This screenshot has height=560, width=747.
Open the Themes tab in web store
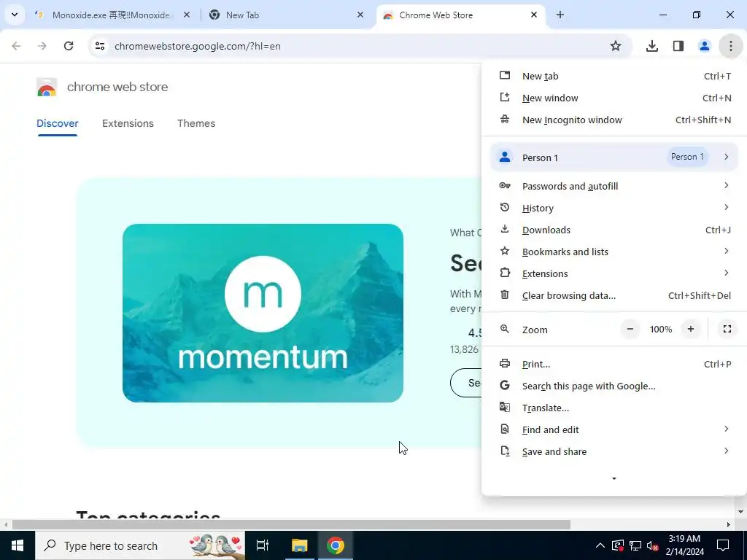pos(196,123)
